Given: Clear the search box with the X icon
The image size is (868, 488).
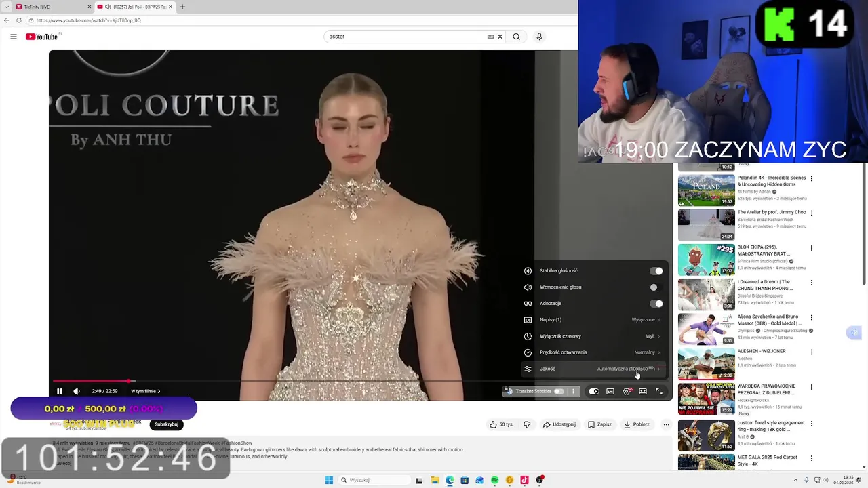Looking at the screenshot, I should coord(500,37).
